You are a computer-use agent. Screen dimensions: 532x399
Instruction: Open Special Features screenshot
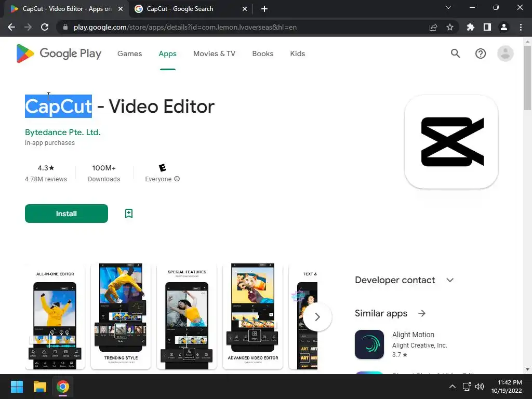click(187, 316)
